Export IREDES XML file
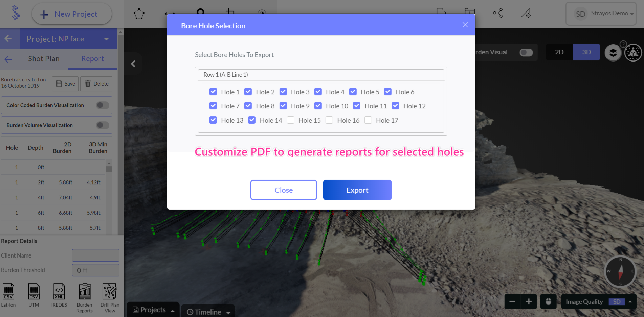Viewport: 644px width, 317px height. click(59, 295)
